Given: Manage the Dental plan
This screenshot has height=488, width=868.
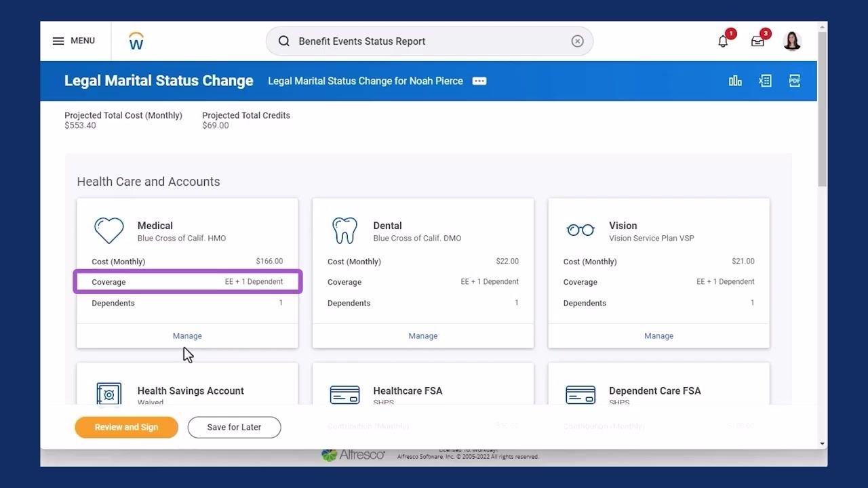Looking at the screenshot, I should 423,335.
